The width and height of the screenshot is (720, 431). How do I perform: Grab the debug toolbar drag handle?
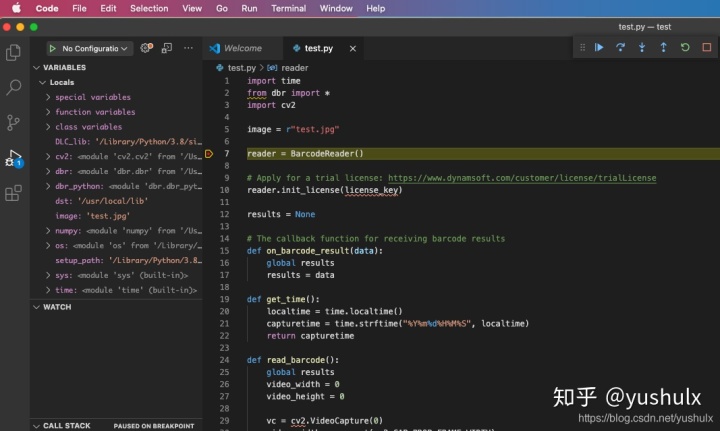(x=582, y=47)
